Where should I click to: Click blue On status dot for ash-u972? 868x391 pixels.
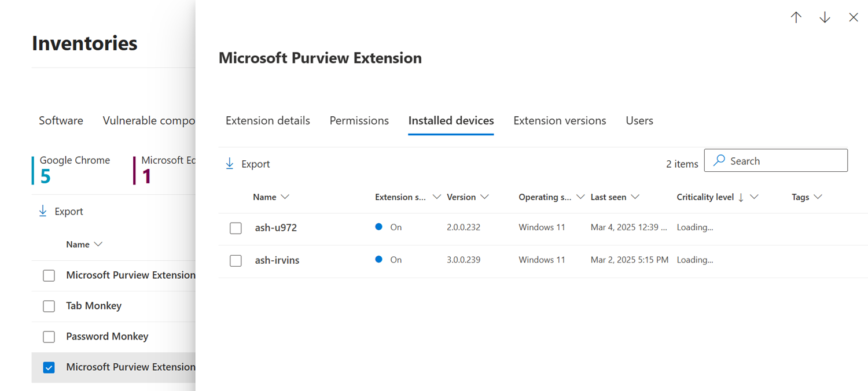pyautogui.click(x=378, y=227)
